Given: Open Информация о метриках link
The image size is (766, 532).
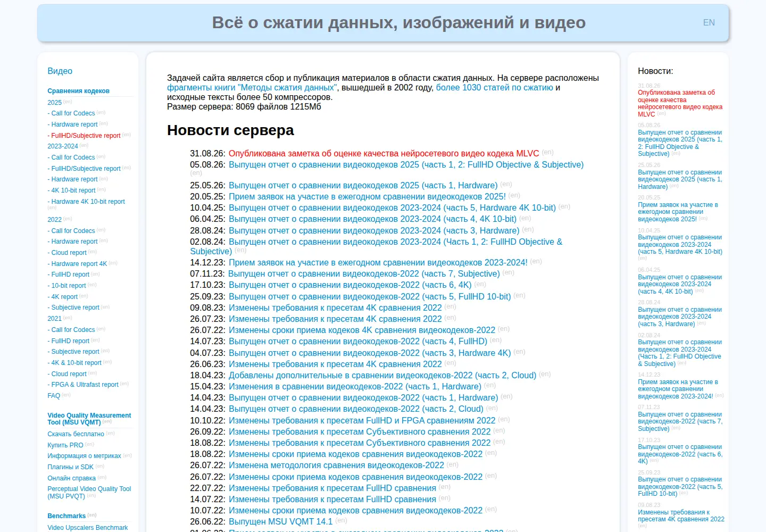Looking at the screenshot, I should pyautogui.click(x=84, y=456).
